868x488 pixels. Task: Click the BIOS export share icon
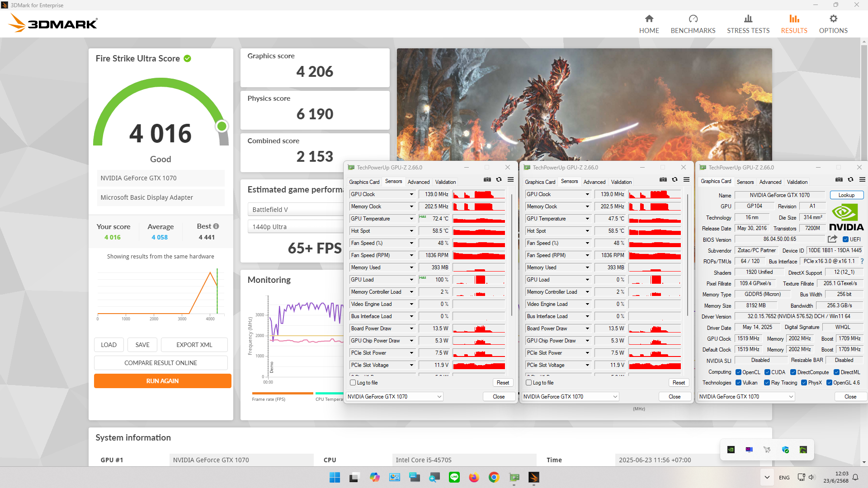[832, 239]
